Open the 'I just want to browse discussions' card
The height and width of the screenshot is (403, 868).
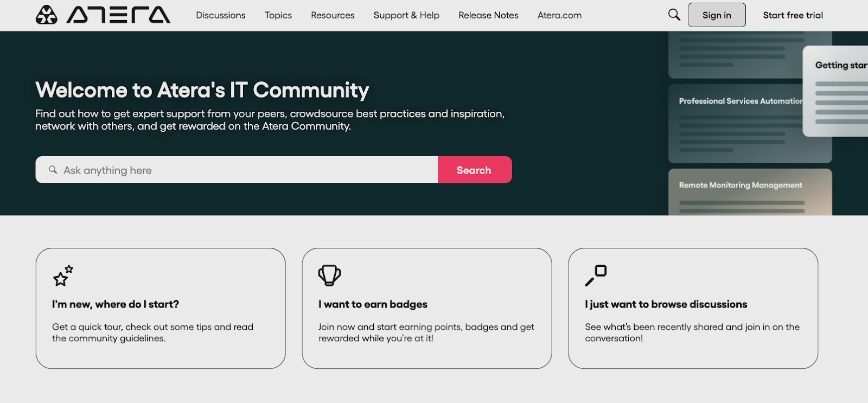pos(693,309)
